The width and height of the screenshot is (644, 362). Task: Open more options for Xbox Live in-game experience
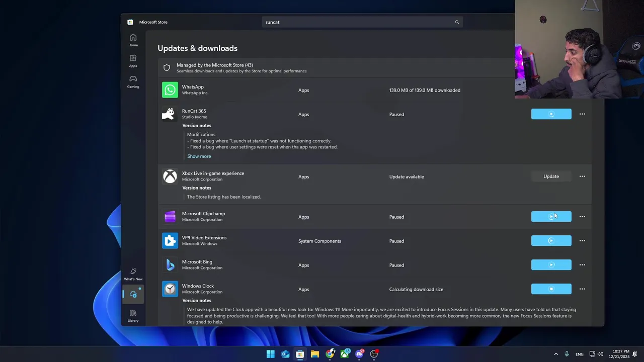582,176
